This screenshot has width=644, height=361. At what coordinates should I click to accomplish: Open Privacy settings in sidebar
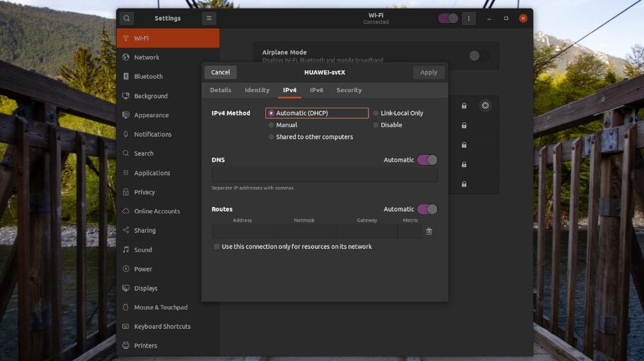pyautogui.click(x=144, y=192)
